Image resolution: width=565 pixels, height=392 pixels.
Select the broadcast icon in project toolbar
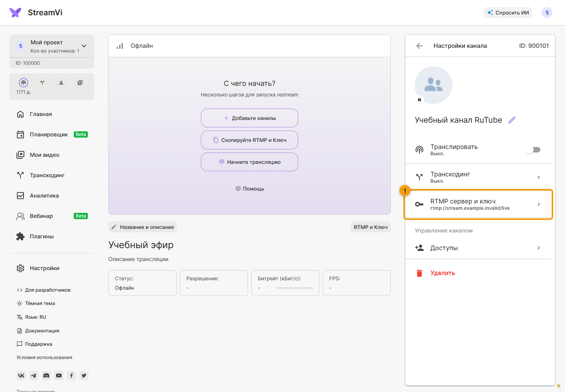(x=24, y=83)
